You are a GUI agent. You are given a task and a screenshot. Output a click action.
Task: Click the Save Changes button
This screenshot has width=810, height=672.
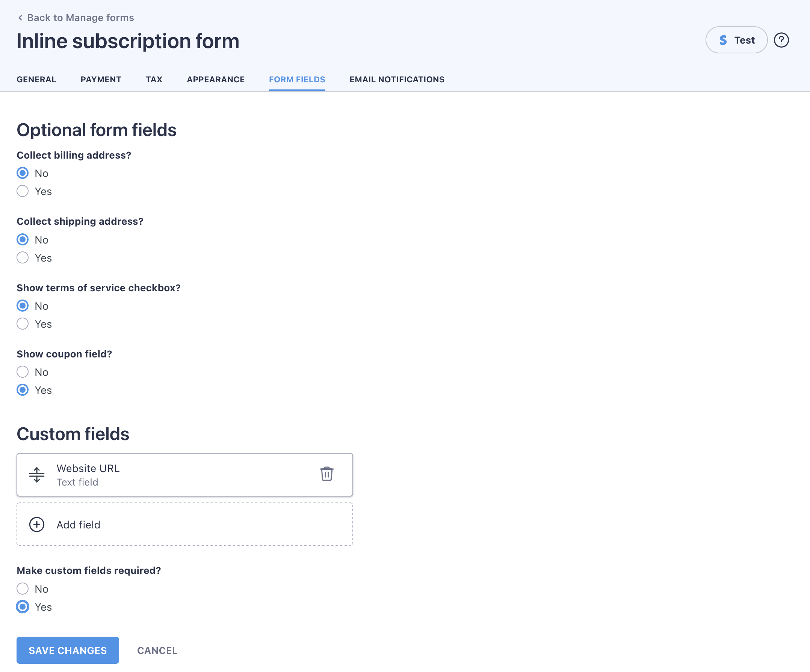pyautogui.click(x=68, y=651)
